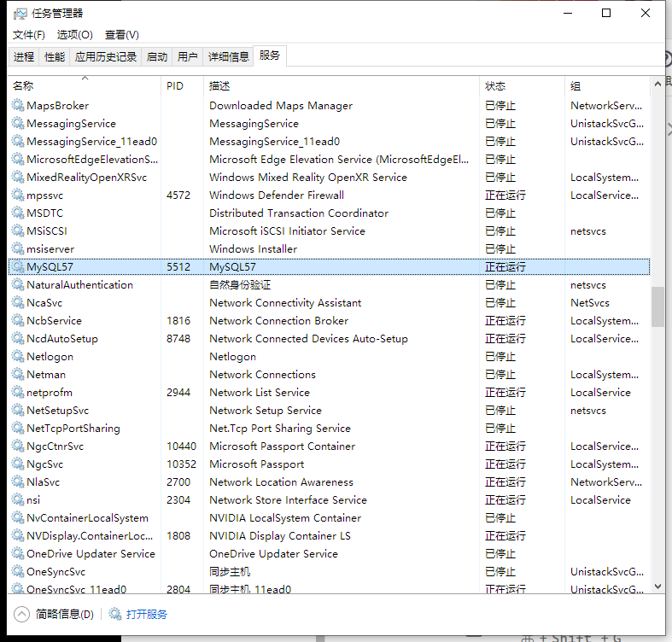This screenshot has width=672, height=642.
Task: Switch to the 启动 tab
Action: (x=157, y=56)
